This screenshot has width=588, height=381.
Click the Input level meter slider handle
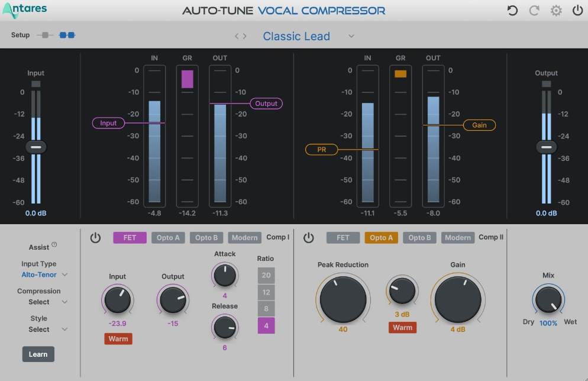coord(36,147)
